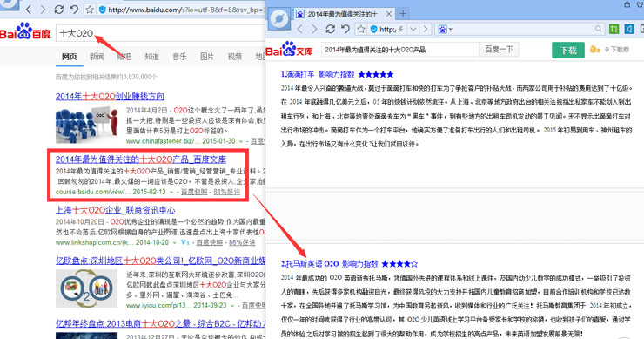This screenshot has height=339, width=644.
Task: Click the gold coin icon beside 0 下载券
Action: coord(594,50)
